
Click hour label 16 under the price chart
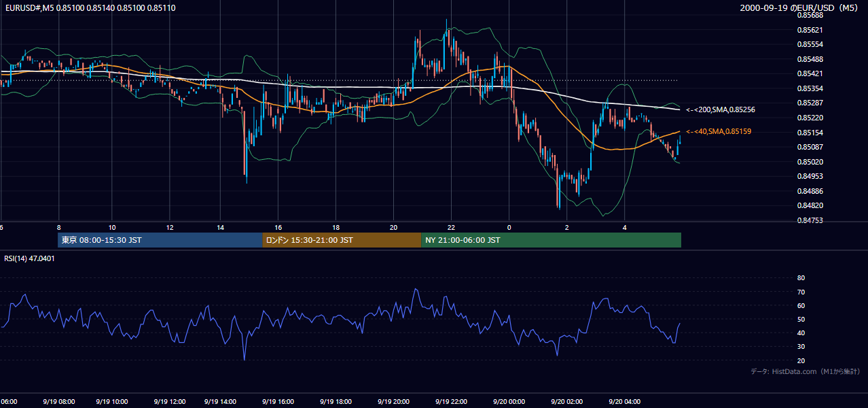pyautogui.click(x=278, y=227)
